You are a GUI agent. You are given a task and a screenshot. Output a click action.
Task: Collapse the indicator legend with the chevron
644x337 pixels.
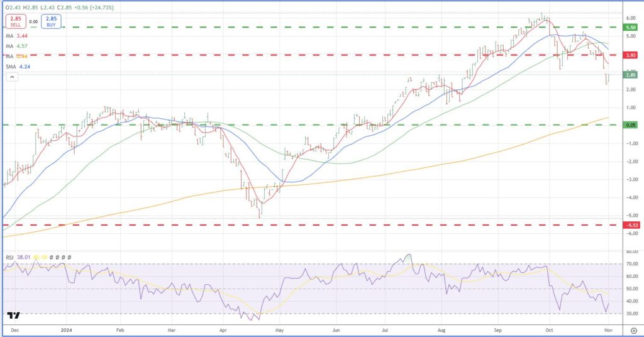[12, 77]
